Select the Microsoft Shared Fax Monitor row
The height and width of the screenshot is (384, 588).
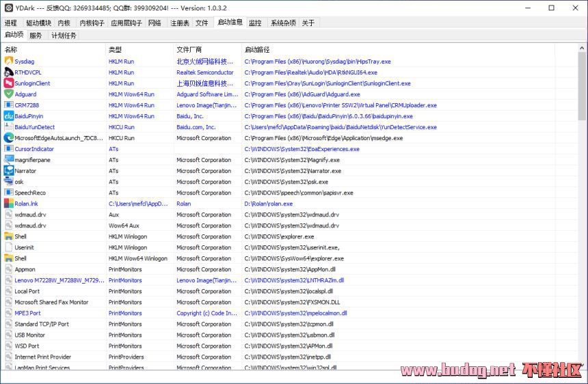coord(51,302)
